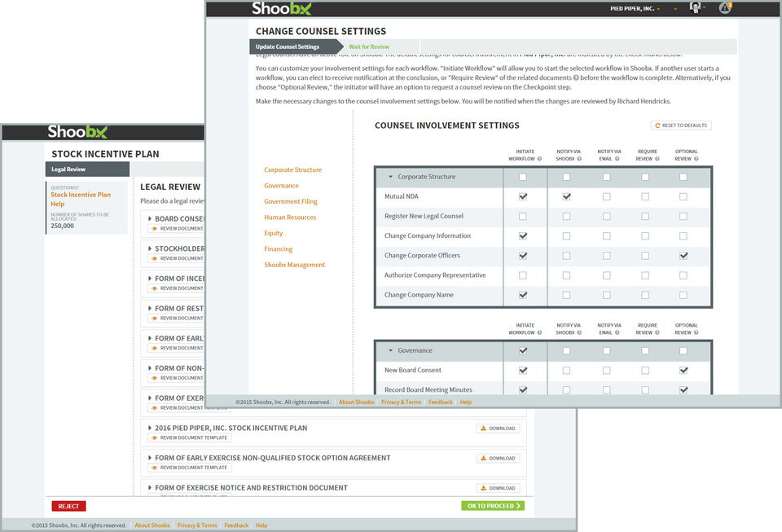
Task: Click Review Document Template under Early Exercise Non-Qualified Agreement
Action: (190, 468)
